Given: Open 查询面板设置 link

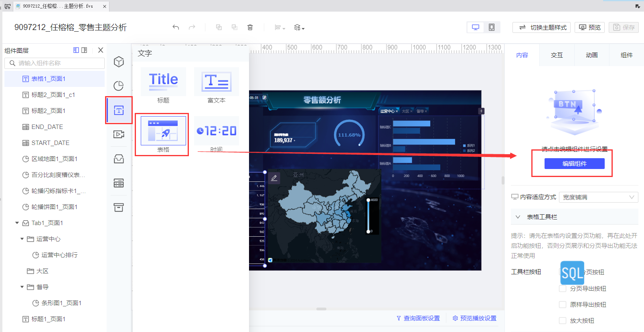Looking at the screenshot, I should pos(418,318).
